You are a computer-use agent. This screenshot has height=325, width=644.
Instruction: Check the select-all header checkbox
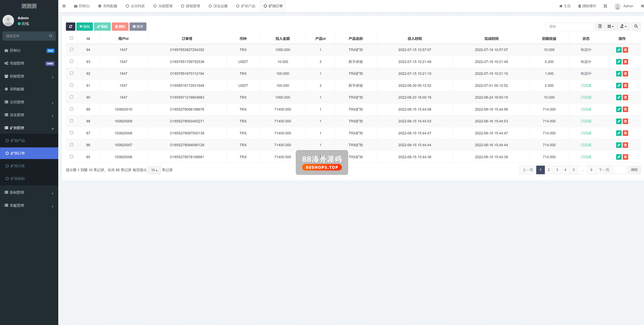pyautogui.click(x=71, y=38)
